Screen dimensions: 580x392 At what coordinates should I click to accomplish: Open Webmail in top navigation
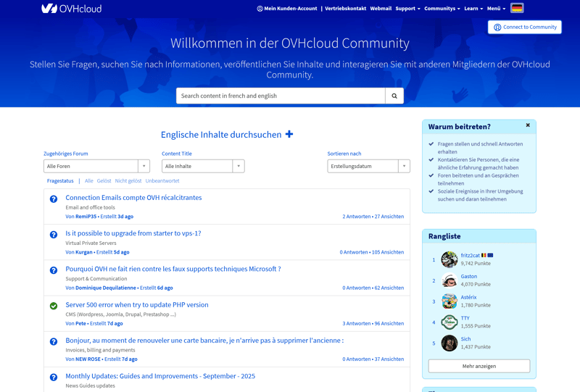pyautogui.click(x=381, y=9)
